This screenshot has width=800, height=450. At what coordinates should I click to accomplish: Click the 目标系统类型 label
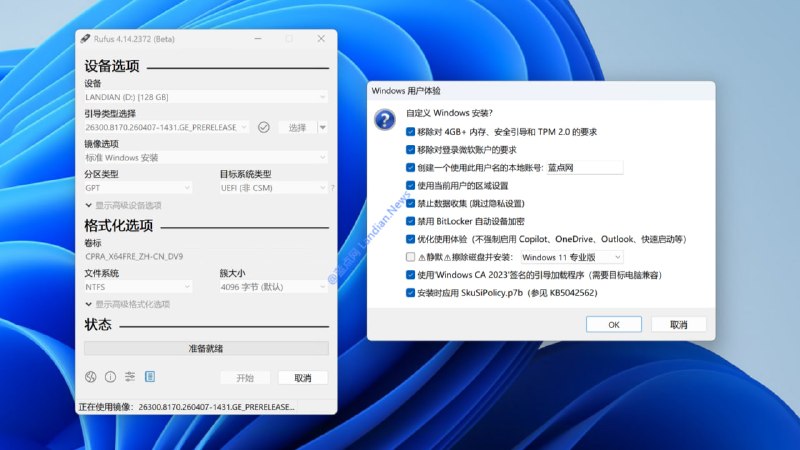click(245, 174)
